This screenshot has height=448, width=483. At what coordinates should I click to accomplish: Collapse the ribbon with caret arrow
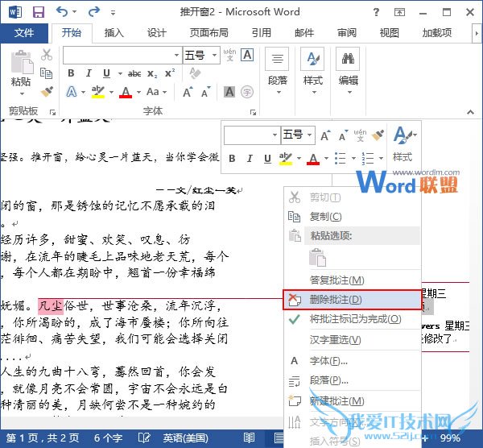(x=470, y=112)
